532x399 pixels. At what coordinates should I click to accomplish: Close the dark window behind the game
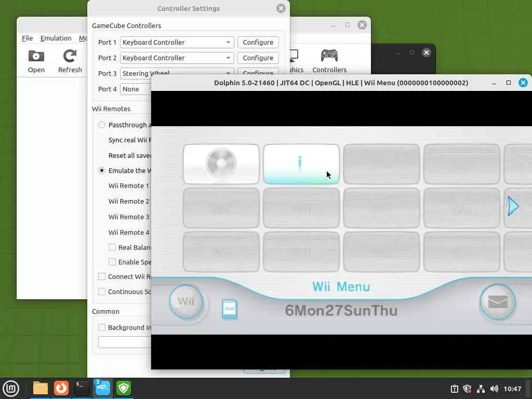[427, 52]
